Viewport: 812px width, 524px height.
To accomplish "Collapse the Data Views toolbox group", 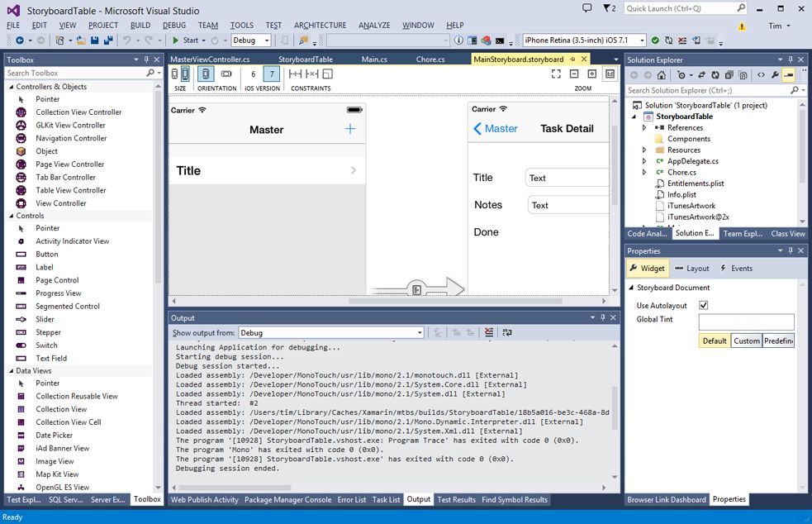I will tap(12, 370).
